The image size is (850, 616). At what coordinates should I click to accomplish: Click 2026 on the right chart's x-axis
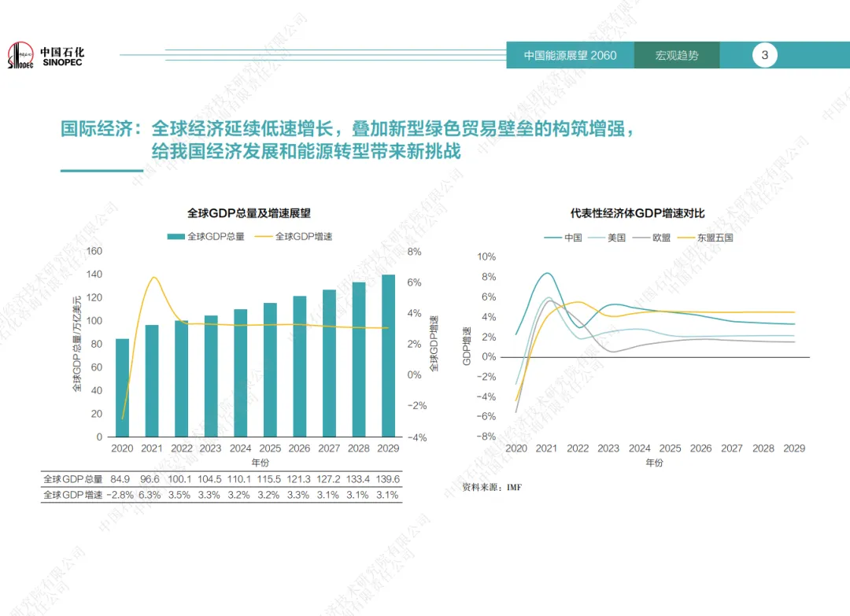click(701, 448)
